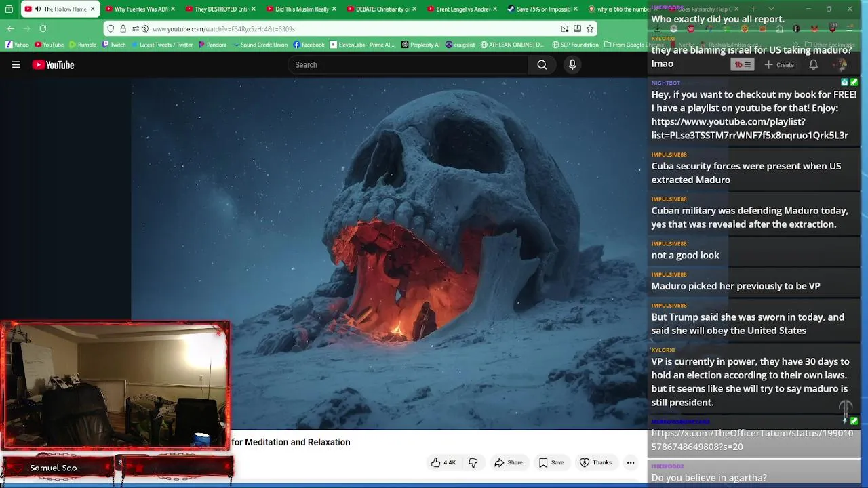Open the Pandora bookmark
The width and height of the screenshot is (868, 488).
pyautogui.click(x=212, y=45)
